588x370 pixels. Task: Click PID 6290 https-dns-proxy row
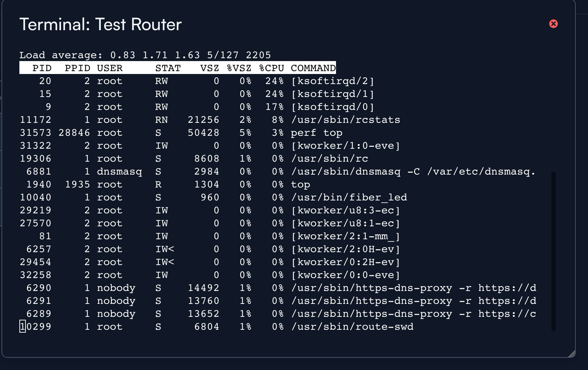pos(414,288)
